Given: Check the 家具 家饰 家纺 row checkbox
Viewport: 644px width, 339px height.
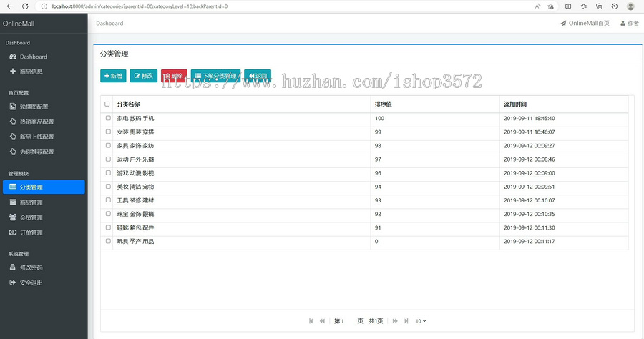Looking at the screenshot, I should (108, 145).
